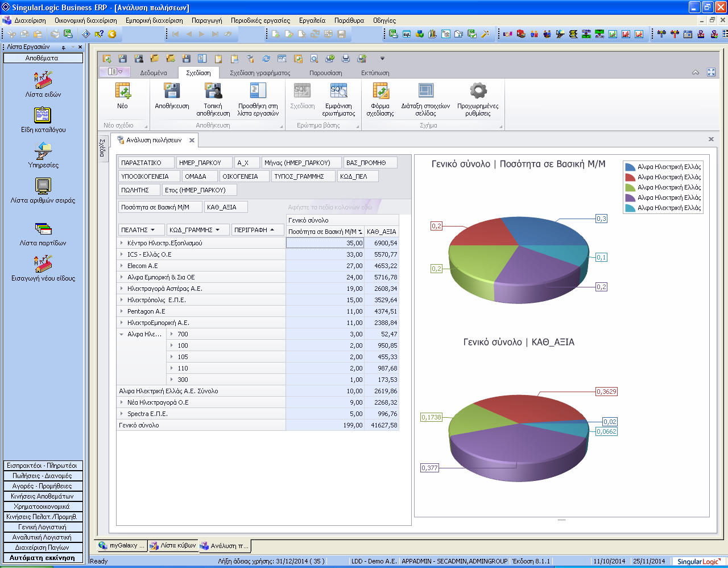
Task: Open Προχωρημένες ρυθμίσεις gear icon
Action: (x=478, y=91)
